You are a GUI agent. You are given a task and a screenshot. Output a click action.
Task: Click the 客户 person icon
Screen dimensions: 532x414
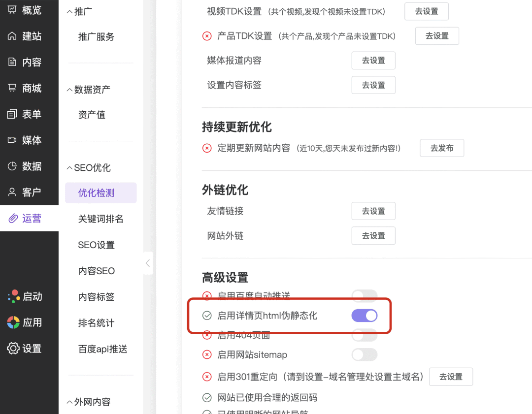(12, 192)
